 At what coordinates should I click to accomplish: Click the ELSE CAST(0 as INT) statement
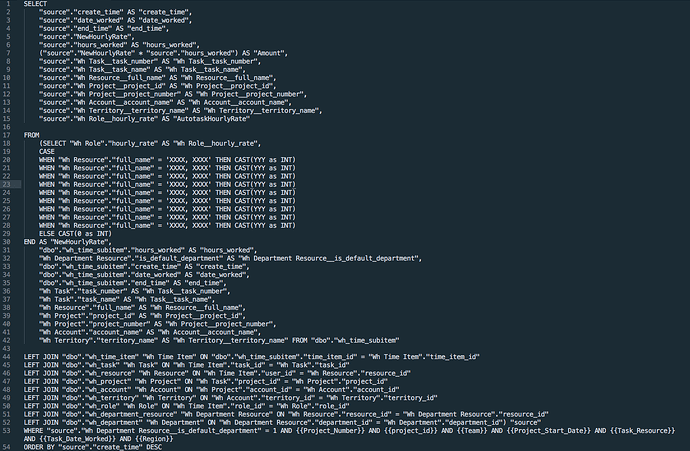point(75,234)
